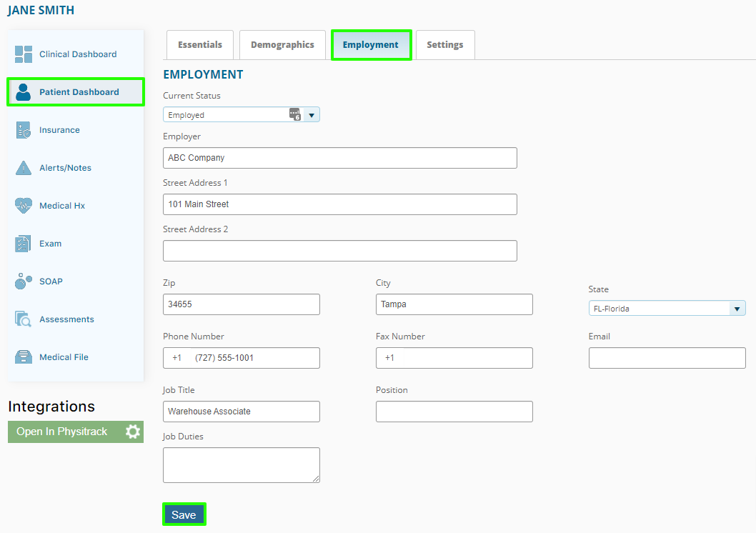Click the Zip field showing 34655
The height and width of the screenshot is (533, 756).
[242, 304]
